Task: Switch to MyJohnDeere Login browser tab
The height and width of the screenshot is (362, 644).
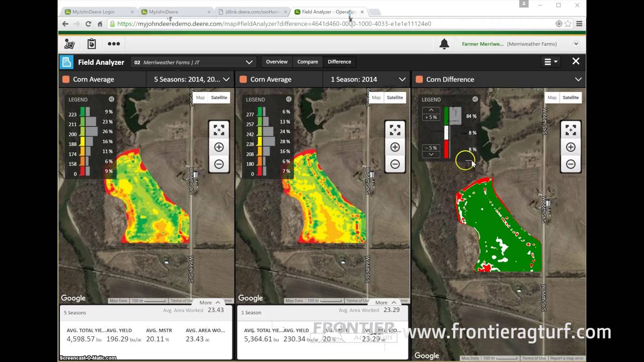Action: (x=97, y=12)
